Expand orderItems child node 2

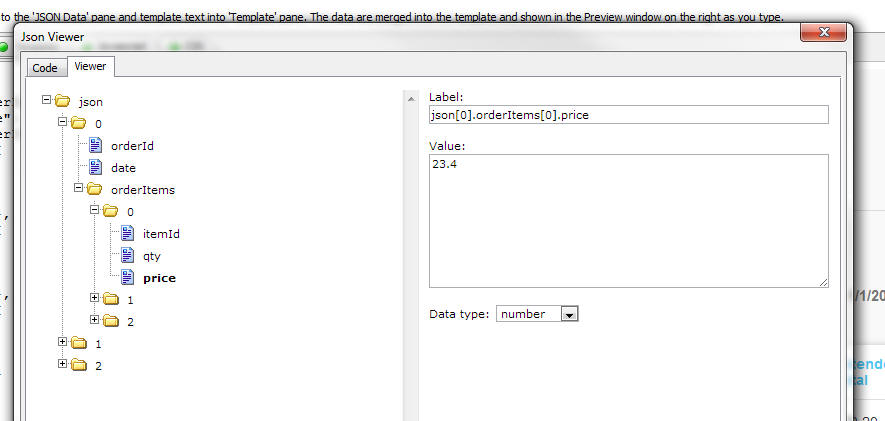(x=94, y=319)
